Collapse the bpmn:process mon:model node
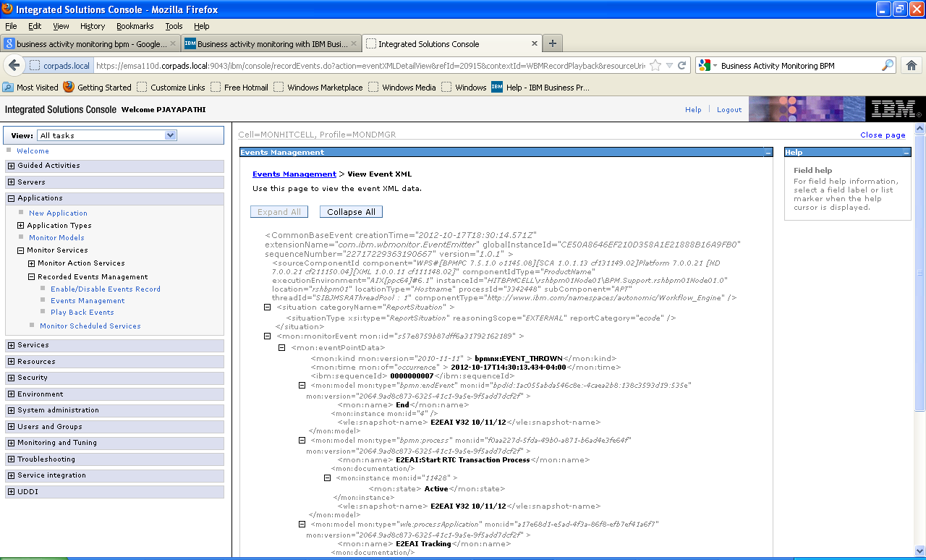Image resolution: width=926 pixels, height=560 pixels. click(302, 439)
